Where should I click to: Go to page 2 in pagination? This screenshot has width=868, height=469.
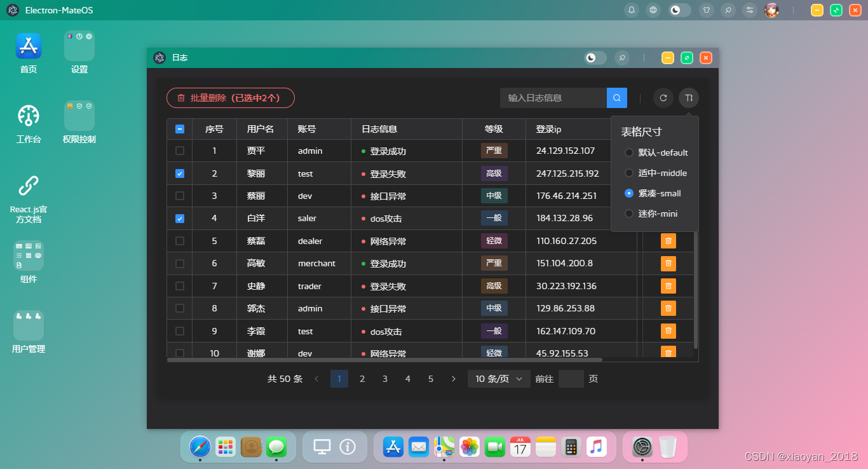[x=362, y=379]
